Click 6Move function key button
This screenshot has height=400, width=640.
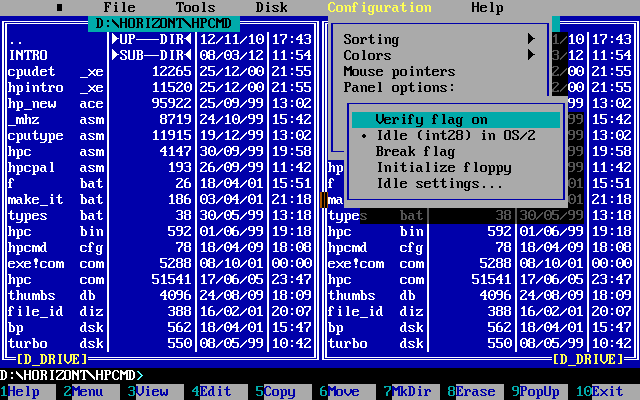click(348, 392)
